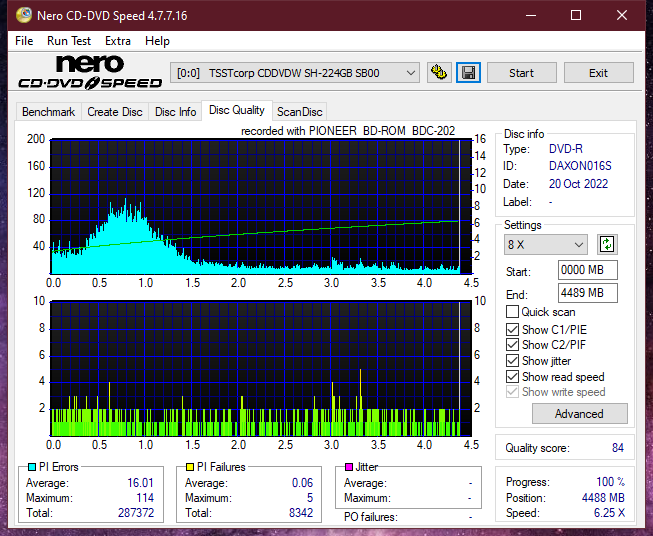
Task: Click the Start button
Action: pyautogui.click(x=521, y=73)
